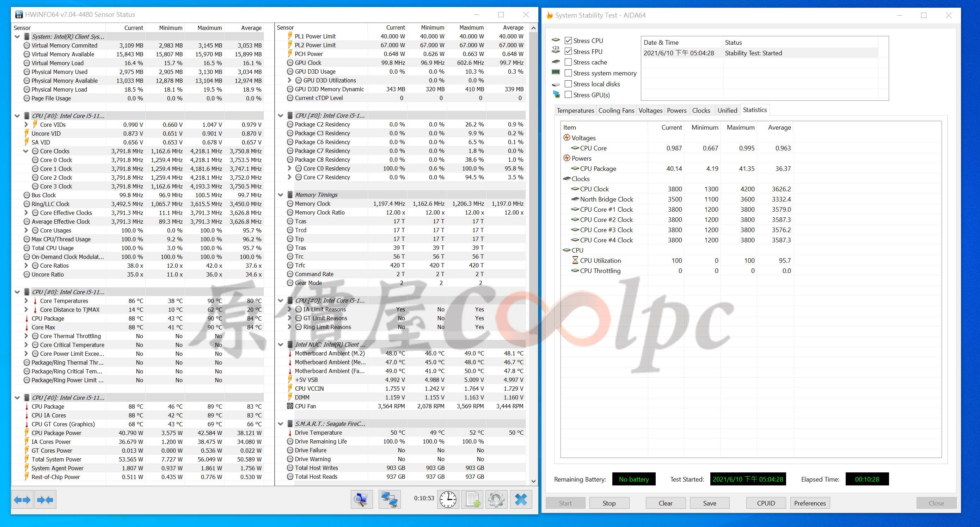Select Stability Test: Started log row
The height and width of the screenshot is (527, 980).
[x=760, y=53]
